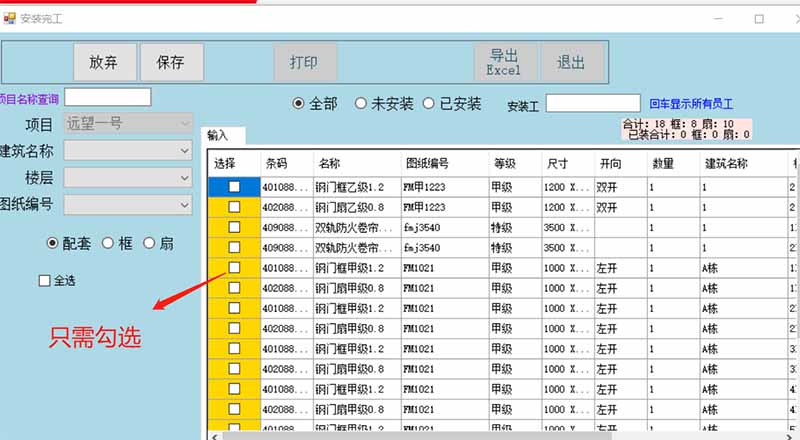Screen dimensions: 800x440
Task: Select the 未安装 radio button
Action: click(x=361, y=104)
